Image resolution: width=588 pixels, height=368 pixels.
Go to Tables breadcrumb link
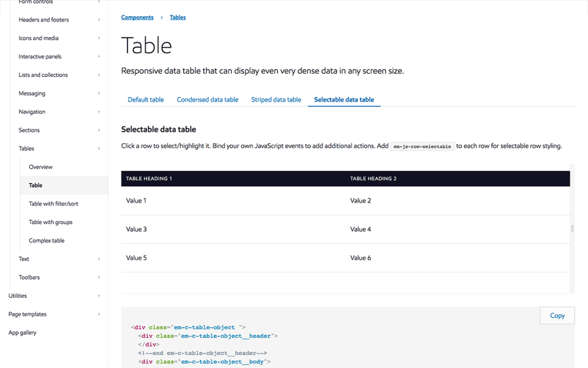(x=177, y=17)
